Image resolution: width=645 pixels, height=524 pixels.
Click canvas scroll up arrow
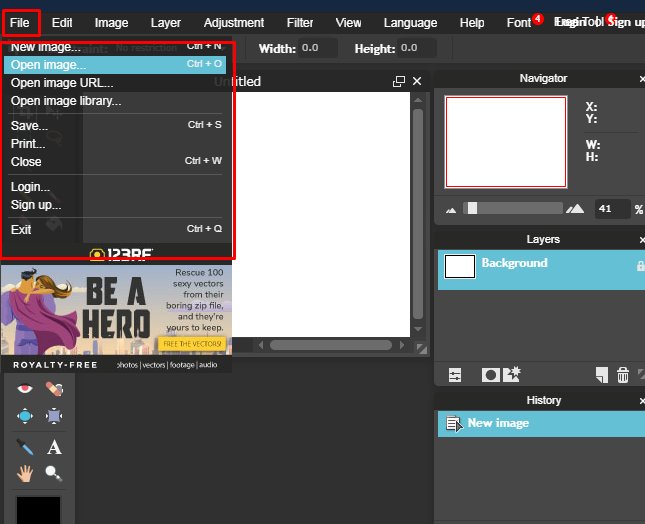pyautogui.click(x=418, y=100)
